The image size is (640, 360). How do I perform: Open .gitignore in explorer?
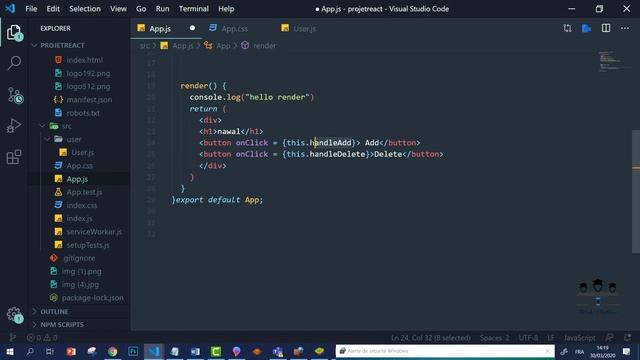79,258
